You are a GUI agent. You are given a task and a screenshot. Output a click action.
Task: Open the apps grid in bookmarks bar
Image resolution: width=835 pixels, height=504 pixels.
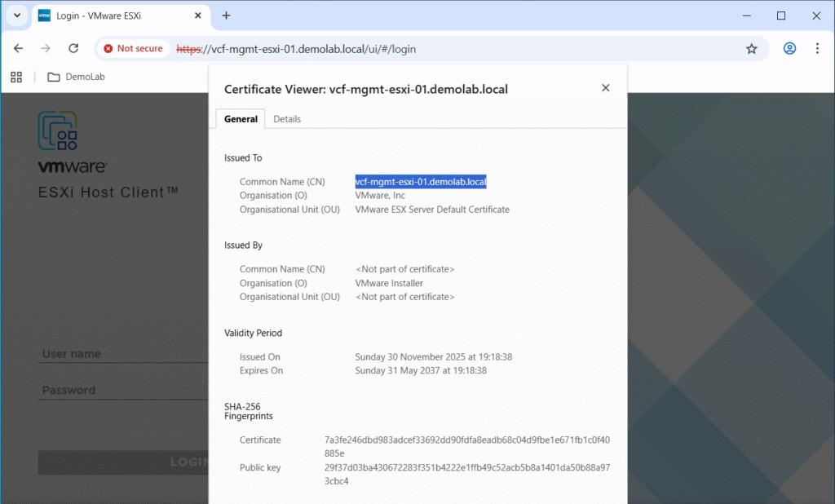[x=16, y=77]
